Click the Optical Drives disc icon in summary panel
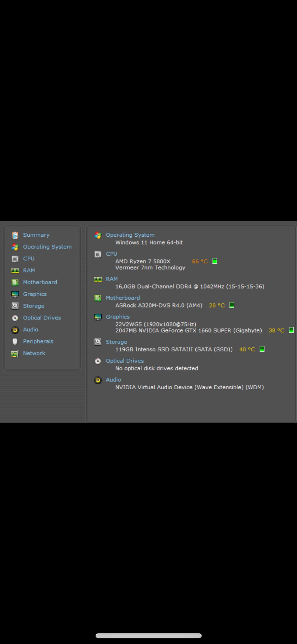The width and height of the screenshot is (297, 644). click(x=98, y=361)
